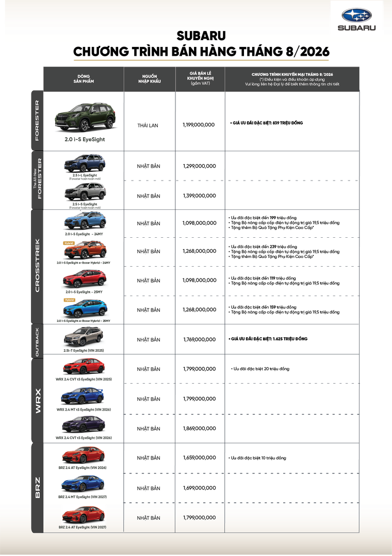Select the blue WRX MT VIN 2026 car image
This screenshot has width=392, height=556.
click(83, 397)
